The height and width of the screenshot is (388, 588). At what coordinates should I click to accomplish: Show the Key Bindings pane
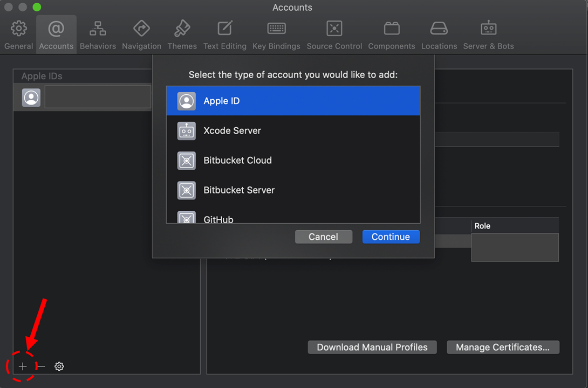[276, 34]
